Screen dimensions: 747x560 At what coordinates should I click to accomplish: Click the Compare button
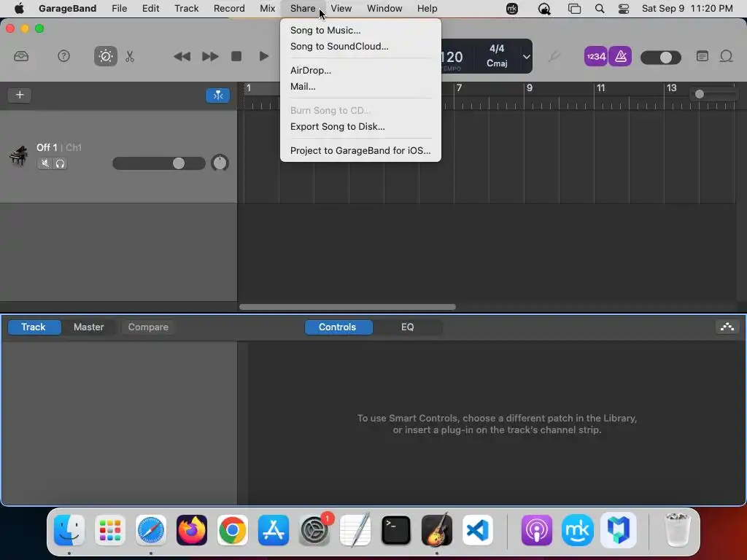148,327
